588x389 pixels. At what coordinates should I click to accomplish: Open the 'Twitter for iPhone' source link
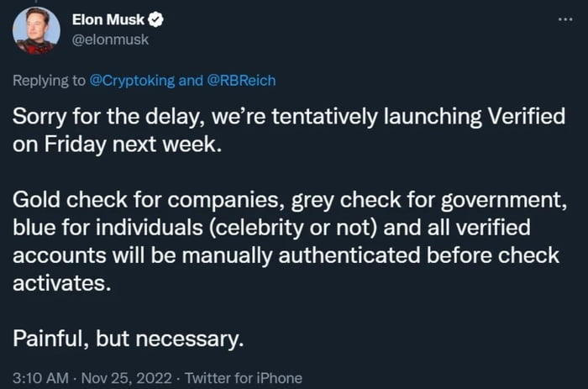(x=244, y=377)
